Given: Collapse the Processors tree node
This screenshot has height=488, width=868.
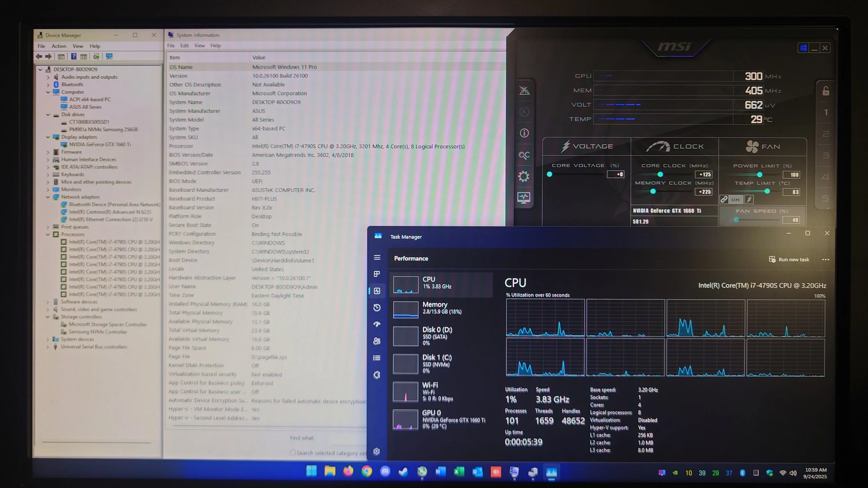Looking at the screenshot, I should pyautogui.click(x=48, y=235).
